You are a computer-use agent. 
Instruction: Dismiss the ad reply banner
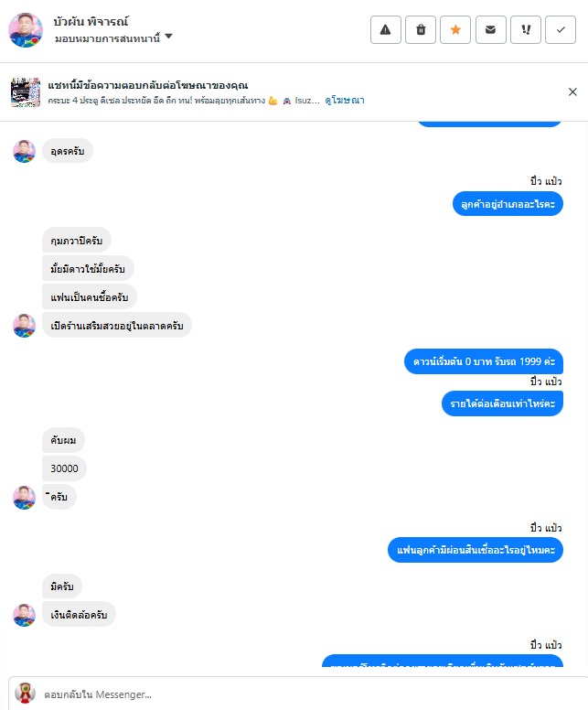pyautogui.click(x=572, y=91)
